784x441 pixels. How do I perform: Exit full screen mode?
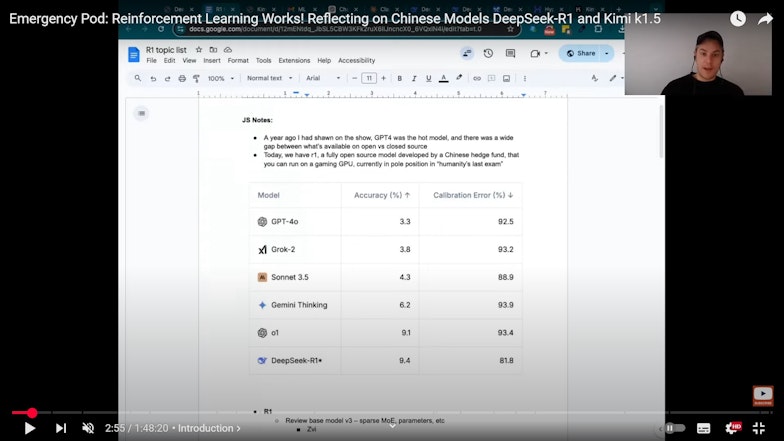tap(760, 428)
